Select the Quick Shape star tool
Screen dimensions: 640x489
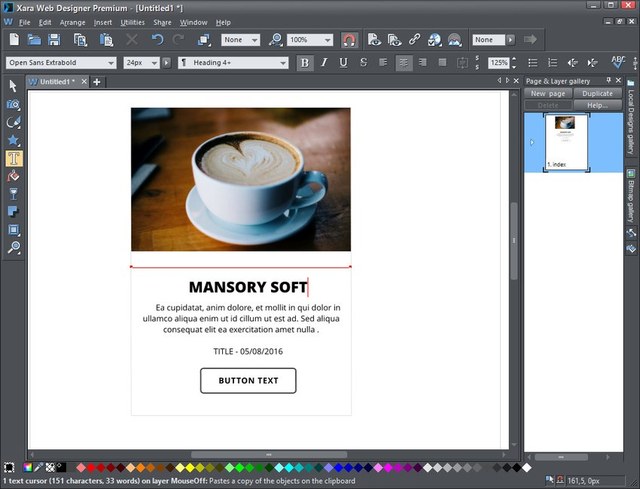[14, 140]
